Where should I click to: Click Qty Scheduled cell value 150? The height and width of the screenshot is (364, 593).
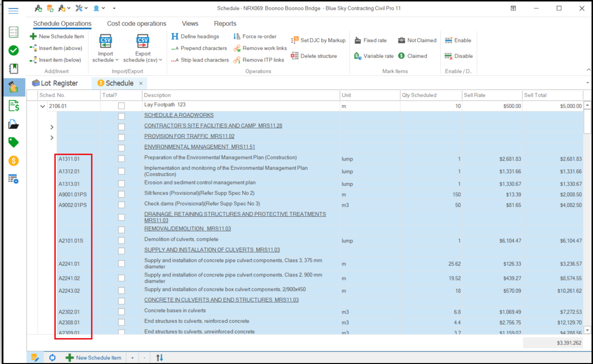[456, 194]
